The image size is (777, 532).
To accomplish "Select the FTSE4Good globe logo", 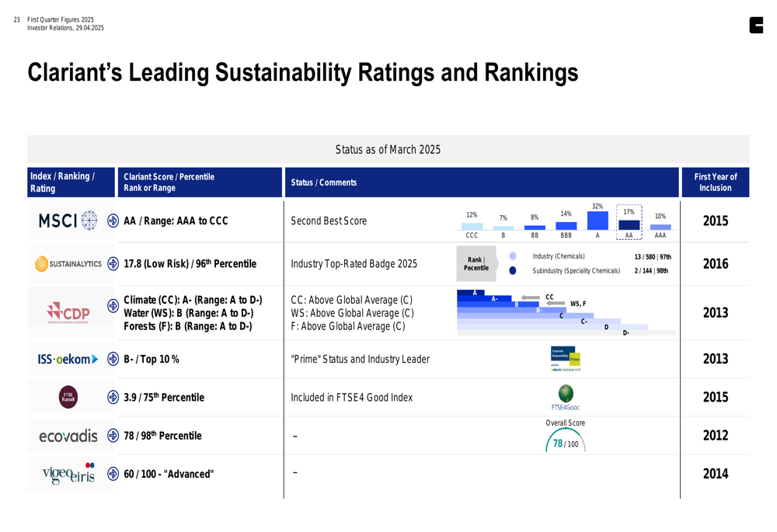I will click(x=566, y=398).
